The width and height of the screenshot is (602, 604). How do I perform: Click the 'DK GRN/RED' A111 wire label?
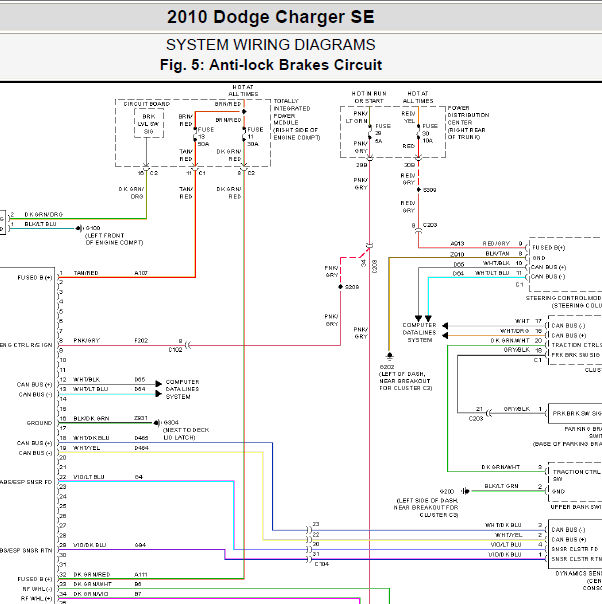pyautogui.click(x=92, y=574)
